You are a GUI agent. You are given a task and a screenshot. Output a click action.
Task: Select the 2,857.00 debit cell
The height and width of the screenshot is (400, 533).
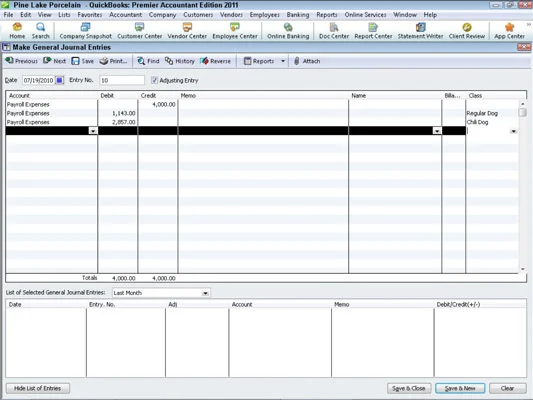click(118, 122)
